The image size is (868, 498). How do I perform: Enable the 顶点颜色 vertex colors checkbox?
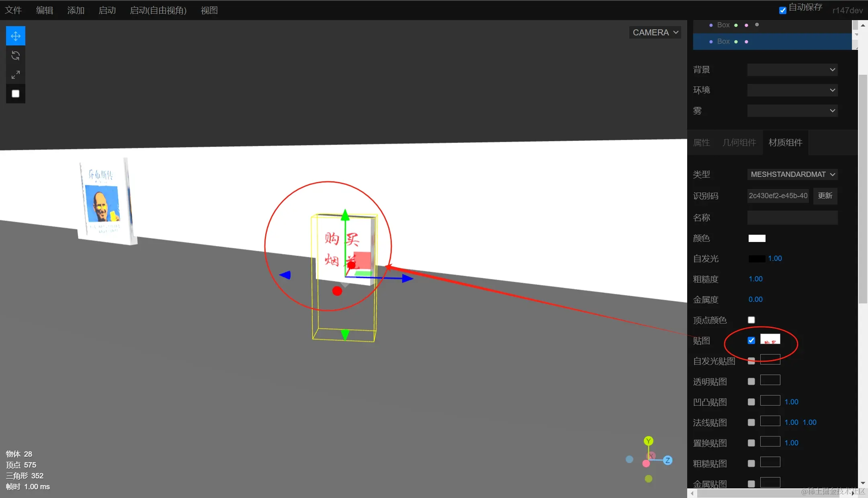click(x=751, y=320)
